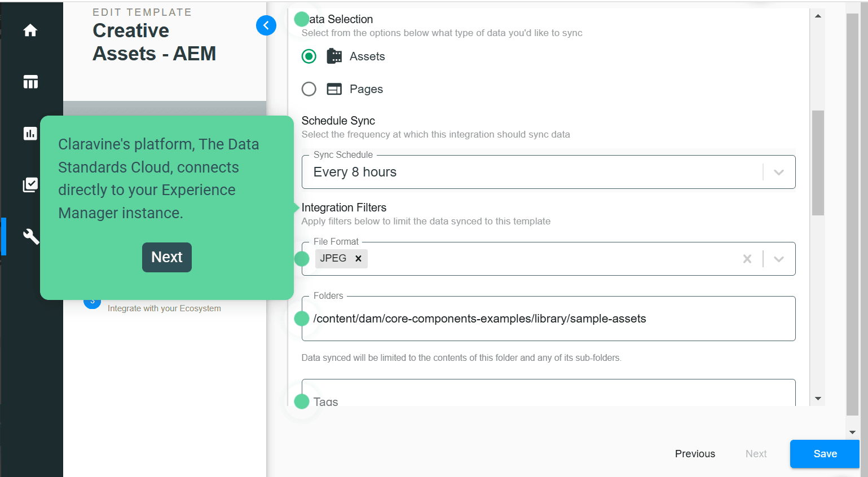Click outer page scrollbar down arrow
This screenshot has width=868, height=477.
(x=852, y=432)
